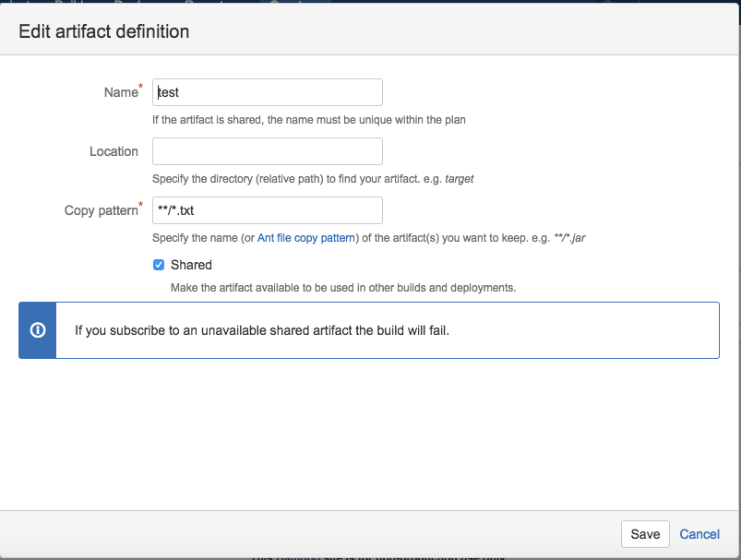Focus the Name text field containing test

(268, 92)
